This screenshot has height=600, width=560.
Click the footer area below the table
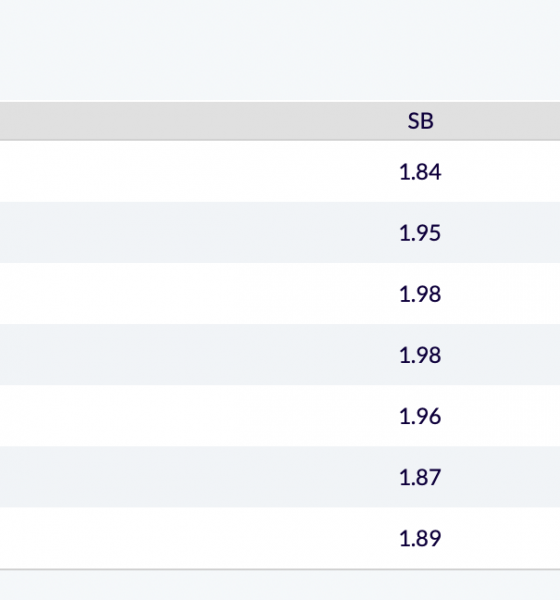pos(280,585)
